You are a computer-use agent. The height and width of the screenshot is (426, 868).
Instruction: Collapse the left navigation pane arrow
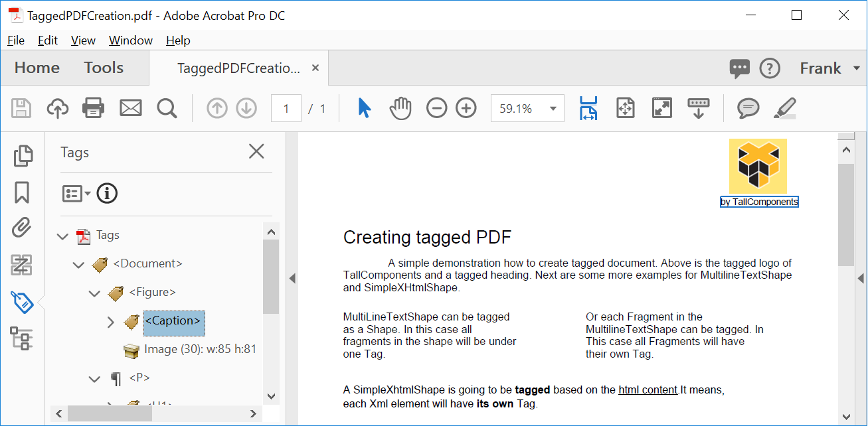[292, 279]
